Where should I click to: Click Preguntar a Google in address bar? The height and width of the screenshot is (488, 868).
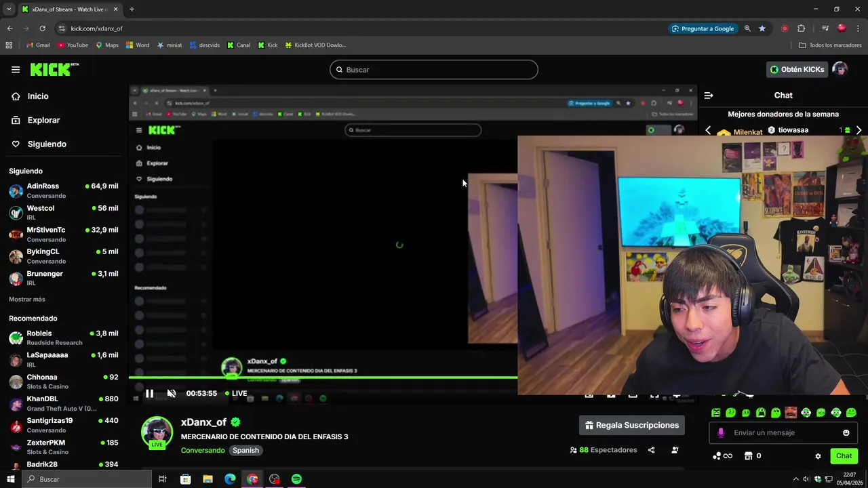click(x=703, y=28)
